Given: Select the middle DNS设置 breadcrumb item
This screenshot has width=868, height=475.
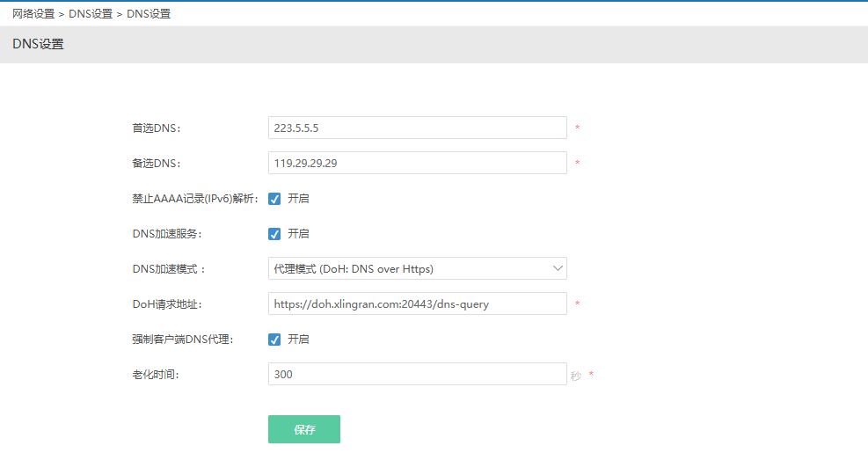Looking at the screenshot, I should [x=91, y=14].
